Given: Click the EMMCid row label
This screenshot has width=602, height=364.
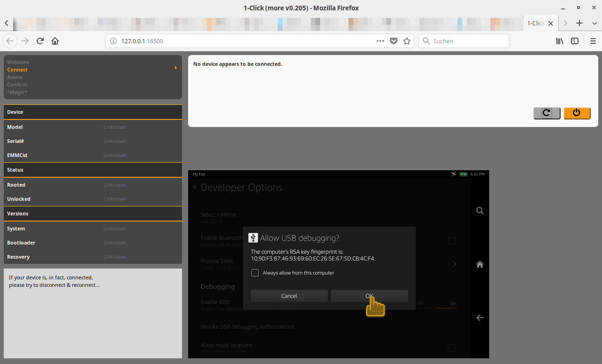Looking at the screenshot, I should pos(17,155).
